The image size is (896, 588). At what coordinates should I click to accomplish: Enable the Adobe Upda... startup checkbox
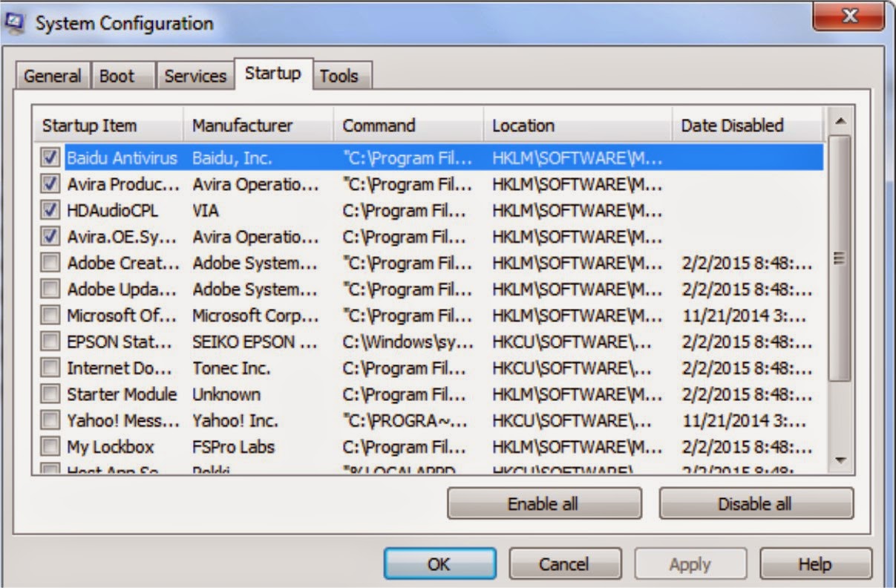coord(50,290)
